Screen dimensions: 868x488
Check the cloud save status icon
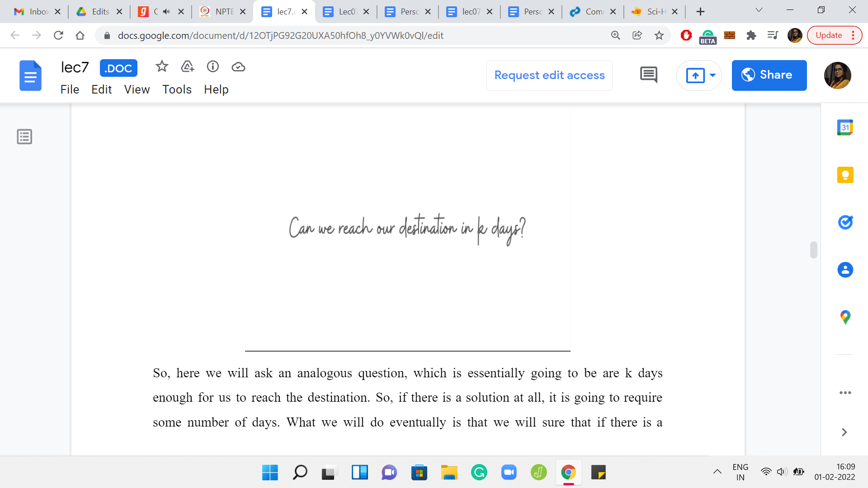(x=238, y=67)
